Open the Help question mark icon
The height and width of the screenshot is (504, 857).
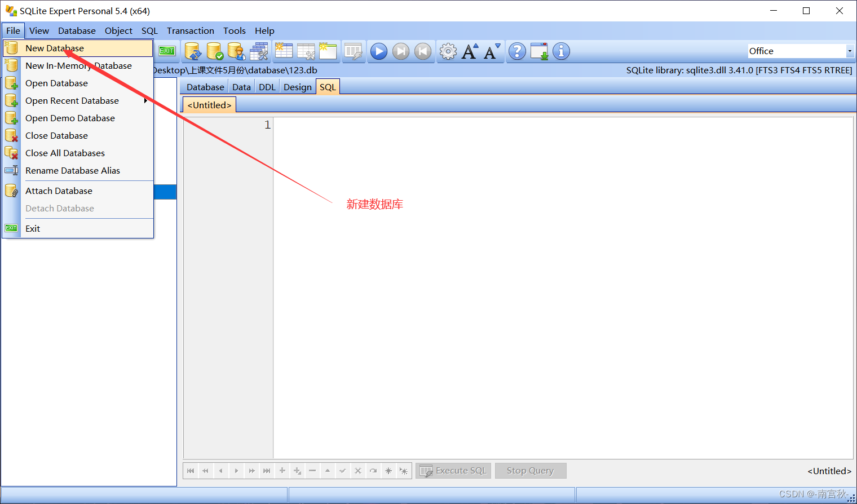tap(517, 51)
